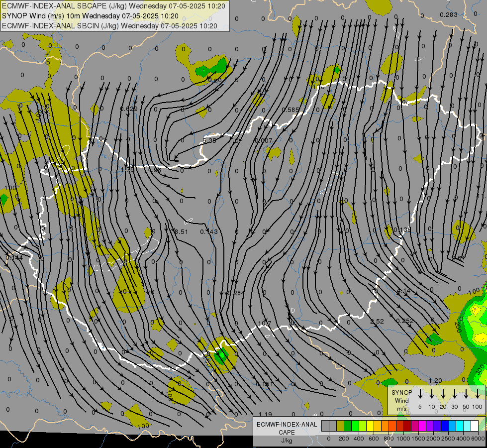This screenshot has height=448, width=487.
Task: Click the 300 contour label at right edge
Action: click(480, 370)
